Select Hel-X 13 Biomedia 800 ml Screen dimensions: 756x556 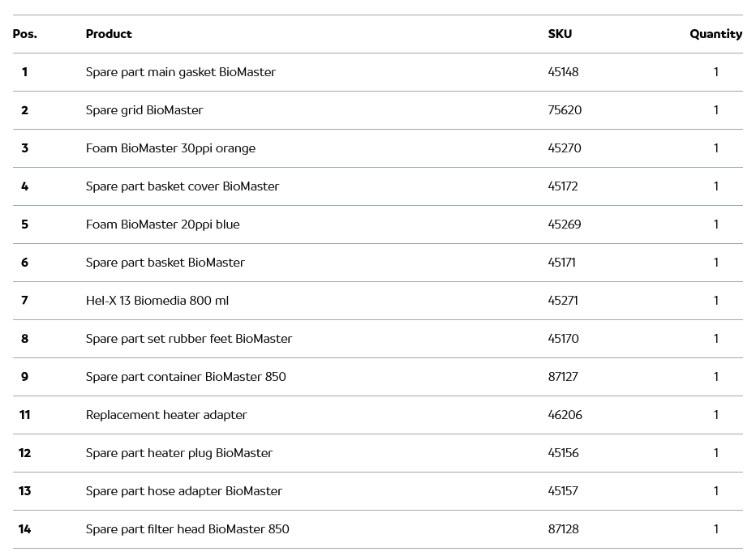[x=157, y=301]
